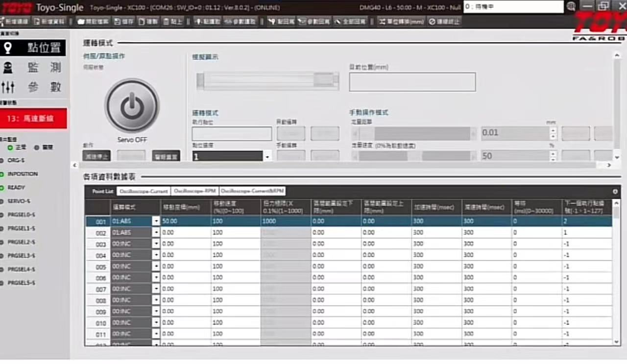
Task: Click the 開啟檔案 open file toolbar icon
Action: (x=93, y=22)
